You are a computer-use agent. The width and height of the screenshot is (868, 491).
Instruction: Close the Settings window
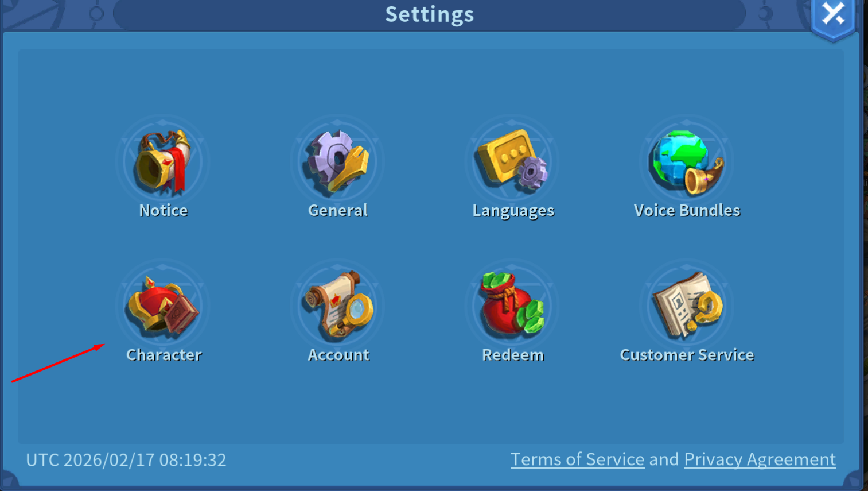833,16
